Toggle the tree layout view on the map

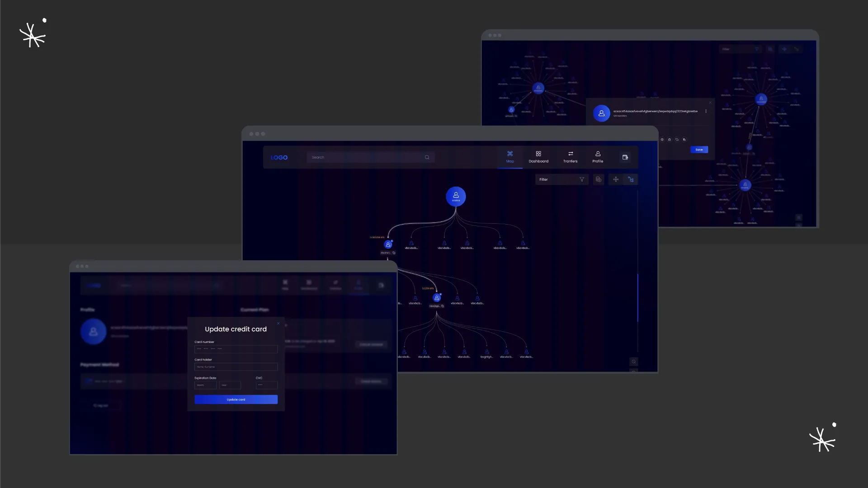631,179
